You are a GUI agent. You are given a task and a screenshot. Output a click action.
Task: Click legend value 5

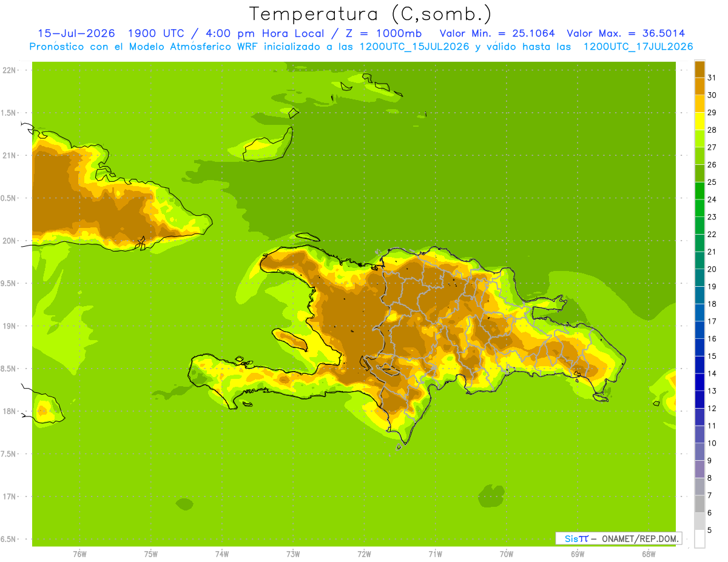point(710,530)
